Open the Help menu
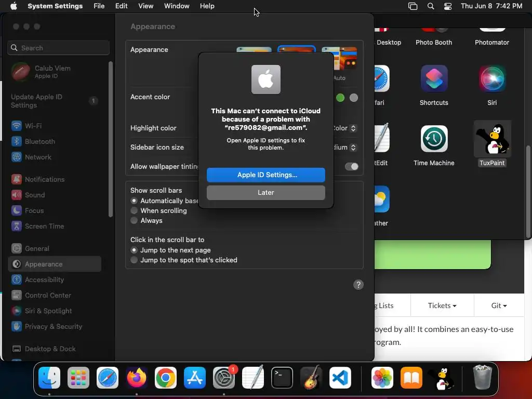532x399 pixels. pyautogui.click(x=207, y=6)
